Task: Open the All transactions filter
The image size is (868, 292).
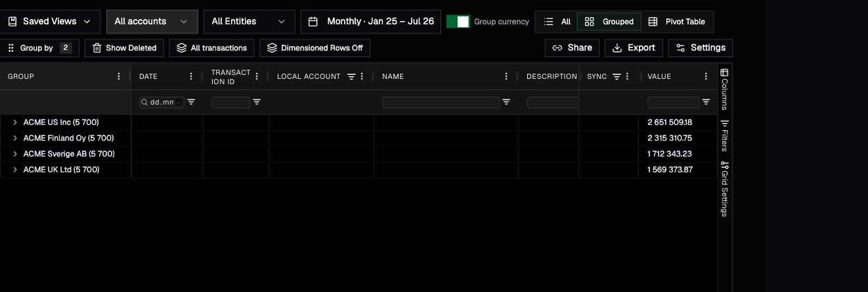Action: (211, 48)
